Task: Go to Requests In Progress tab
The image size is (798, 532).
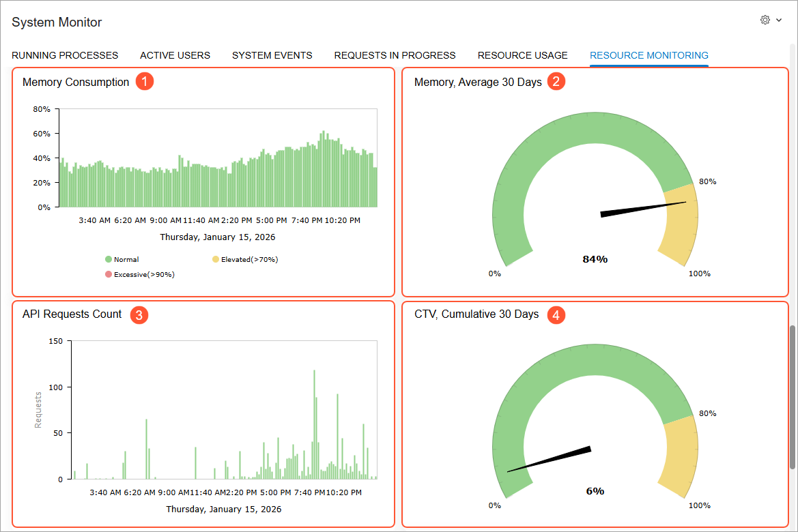Action: click(x=395, y=55)
